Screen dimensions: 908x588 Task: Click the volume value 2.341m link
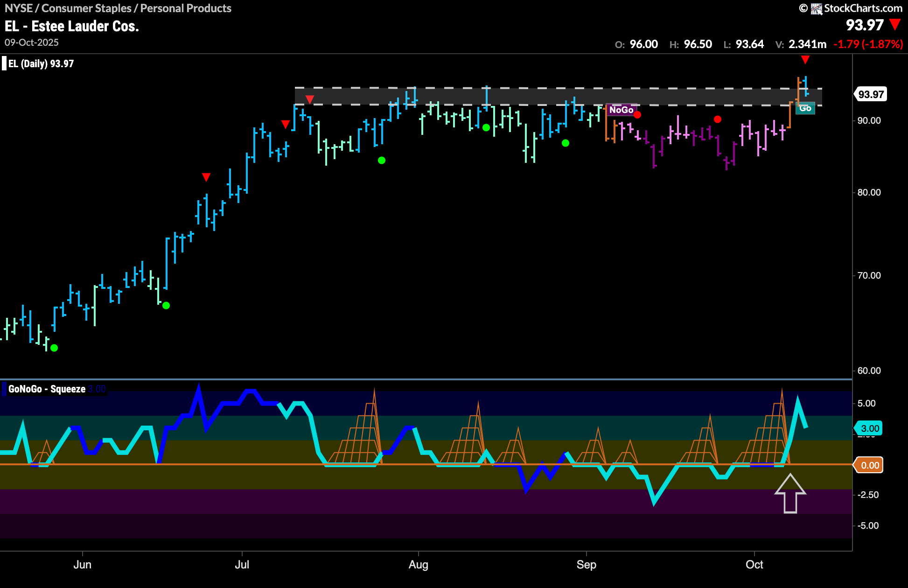(807, 44)
